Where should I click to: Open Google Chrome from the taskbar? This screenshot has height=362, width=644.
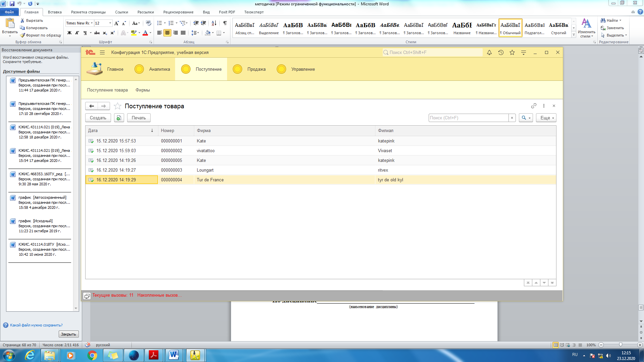(x=92, y=355)
